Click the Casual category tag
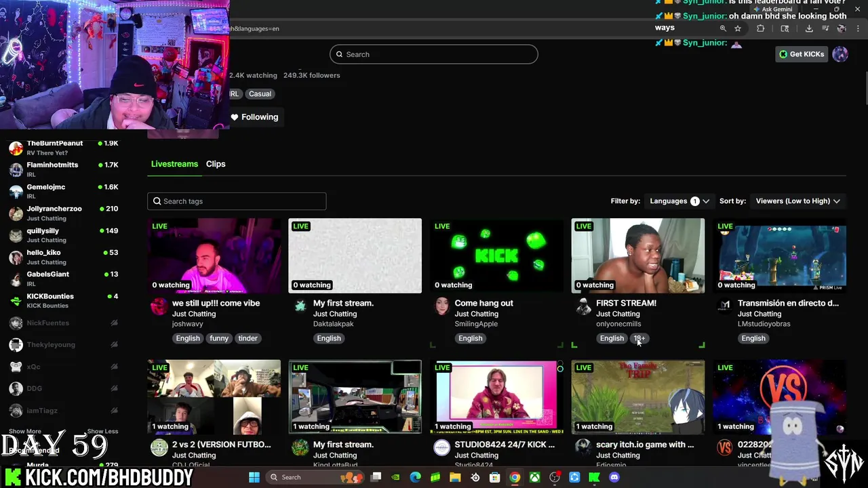Image resolution: width=868 pixels, height=488 pixels. [x=260, y=94]
